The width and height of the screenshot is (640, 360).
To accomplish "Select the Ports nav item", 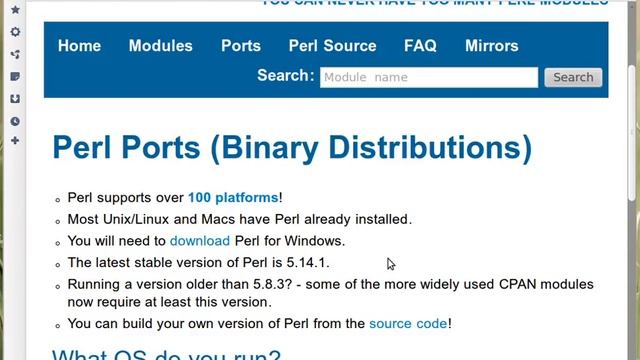I will click(x=241, y=46).
